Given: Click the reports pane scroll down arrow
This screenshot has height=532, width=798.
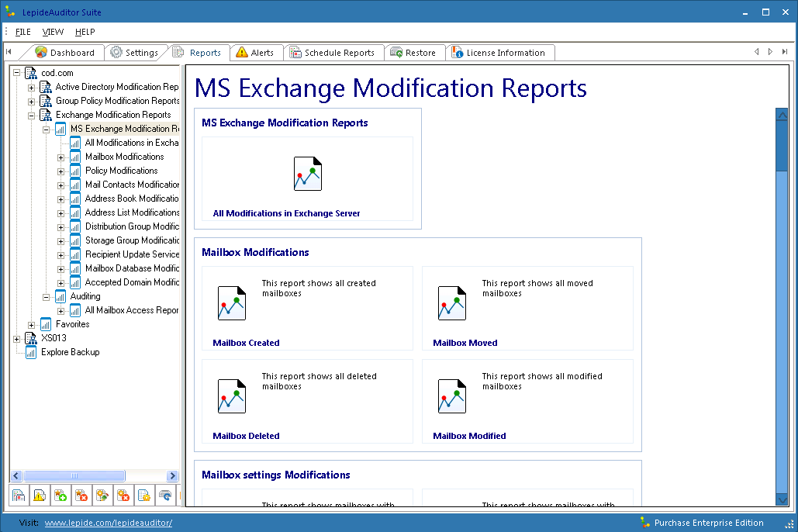Looking at the screenshot, I should pos(782,500).
